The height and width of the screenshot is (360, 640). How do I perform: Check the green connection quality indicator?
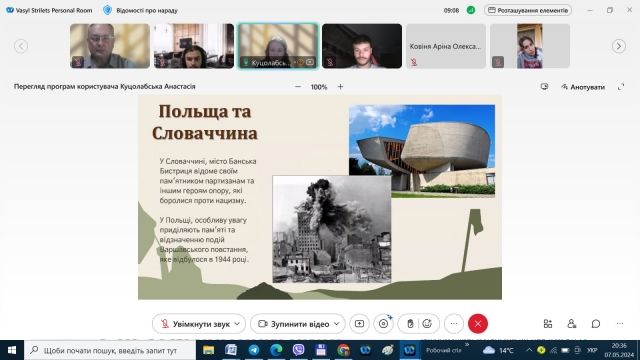point(471,10)
